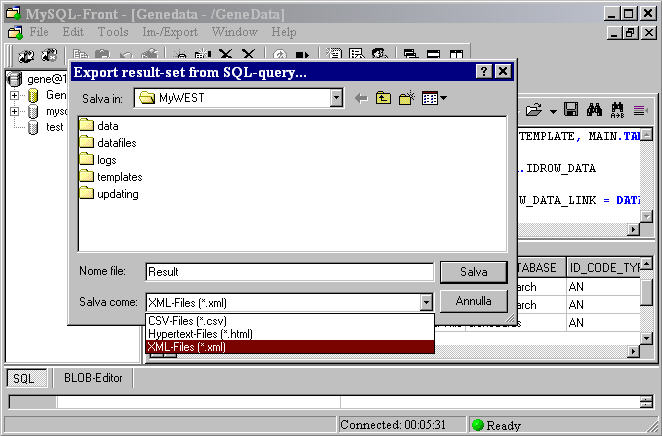Click the MySQL-Front app icon in menu bar
This screenshot has width=662, height=436.
point(15,32)
